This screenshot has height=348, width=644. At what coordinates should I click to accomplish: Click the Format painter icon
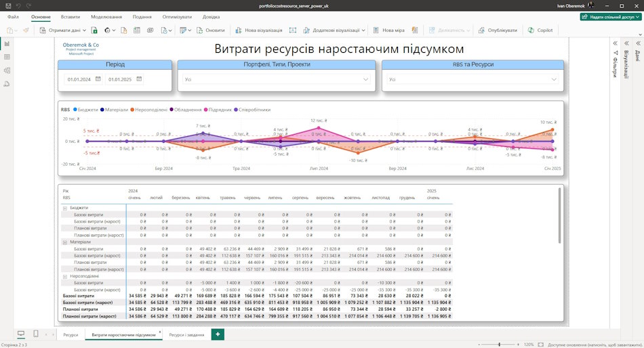[26, 30]
